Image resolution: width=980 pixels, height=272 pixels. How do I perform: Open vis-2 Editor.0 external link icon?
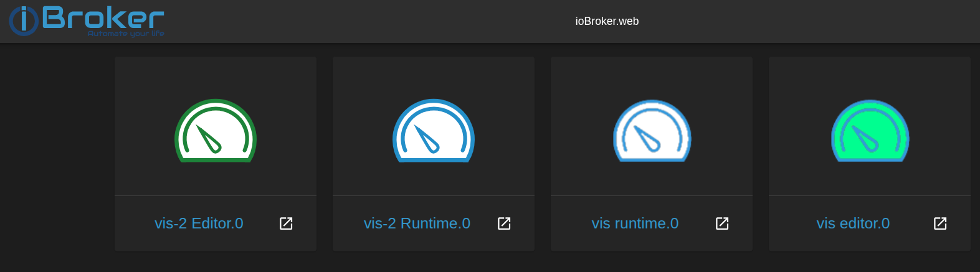(x=286, y=223)
